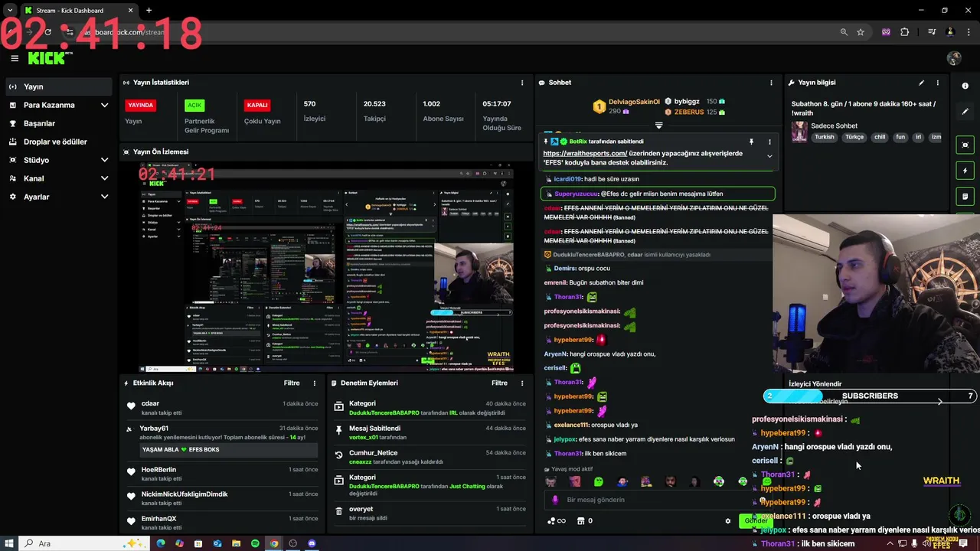Click the Windows taskbar search box Ara
The width and height of the screenshot is (980, 551).
[x=83, y=543]
